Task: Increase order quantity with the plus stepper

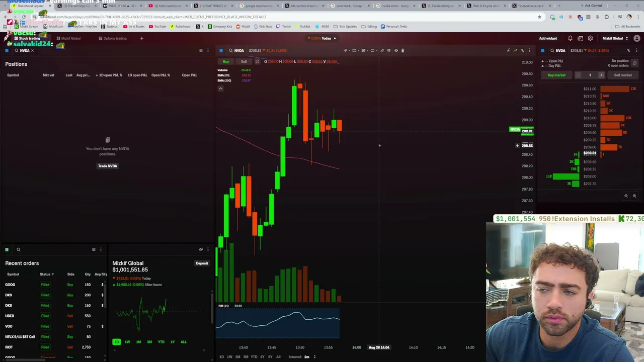Action: pos(601,75)
